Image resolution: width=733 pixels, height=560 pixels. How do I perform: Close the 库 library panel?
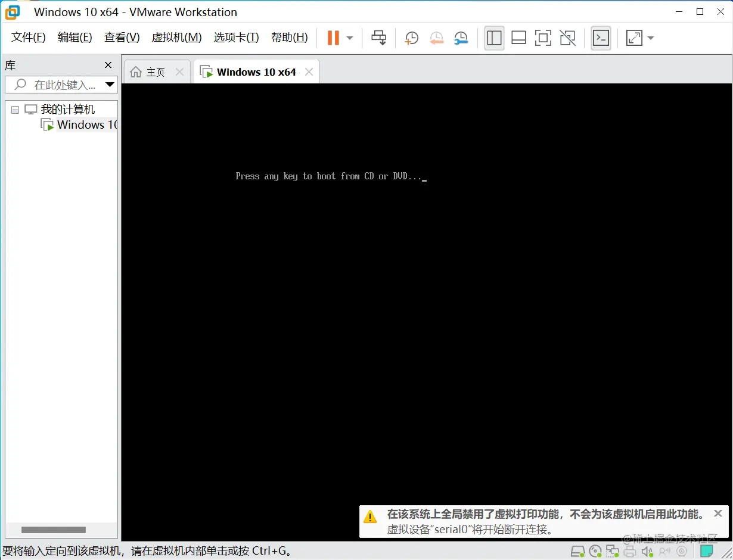pyautogui.click(x=108, y=65)
